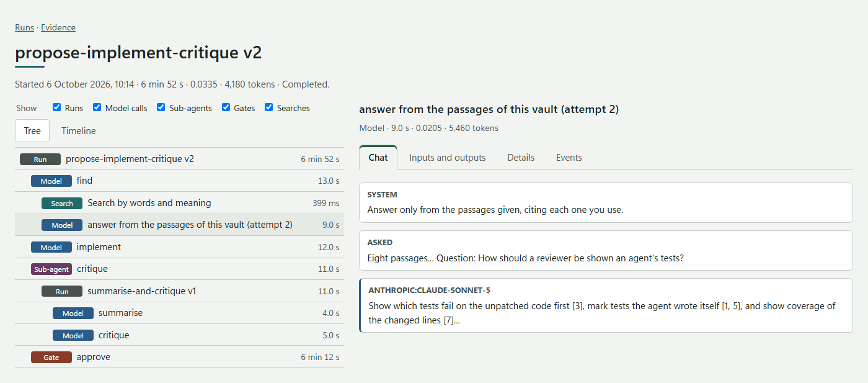This screenshot has height=383, width=868.
Task: Click the Model badge beside implement
Action: 51,247
